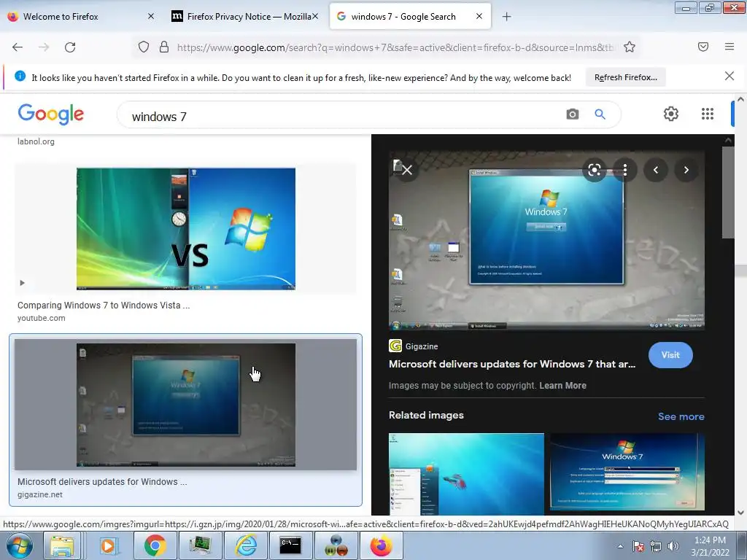The image size is (747, 560).
Task: Open Microsoft delivers updates result caption
Action: coord(102,482)
